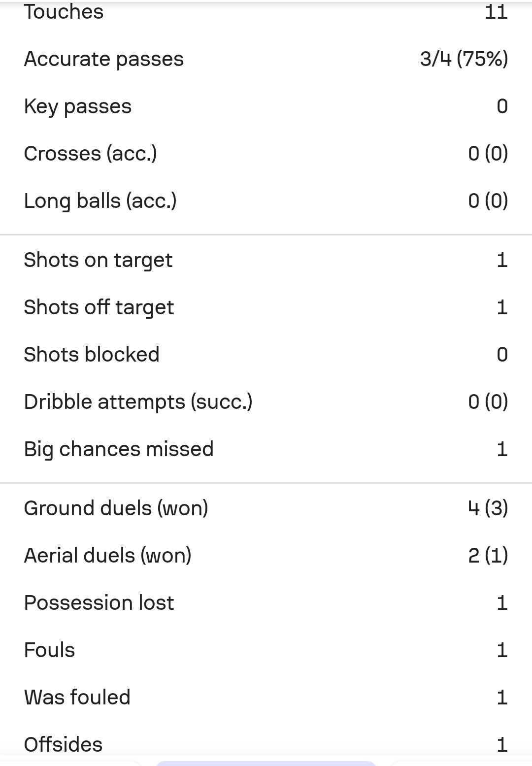
Task: Tap the 4 (3) ground duels value
Action: [x=488, y=508]
